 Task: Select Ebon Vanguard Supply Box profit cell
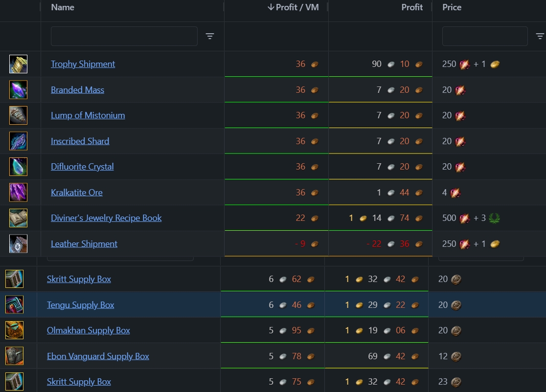coord(376,356)
